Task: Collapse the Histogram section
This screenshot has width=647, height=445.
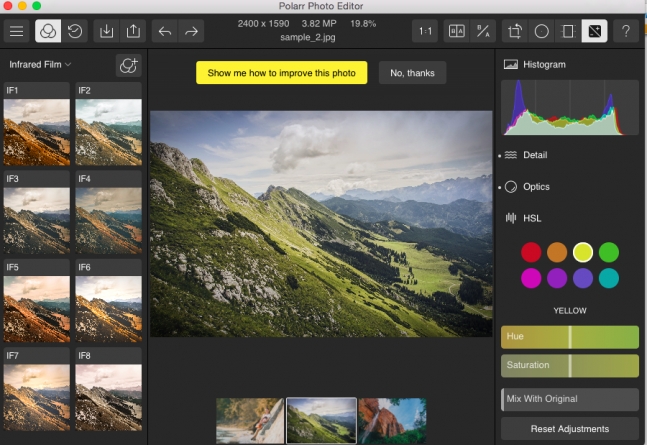Action: point(544,64)
